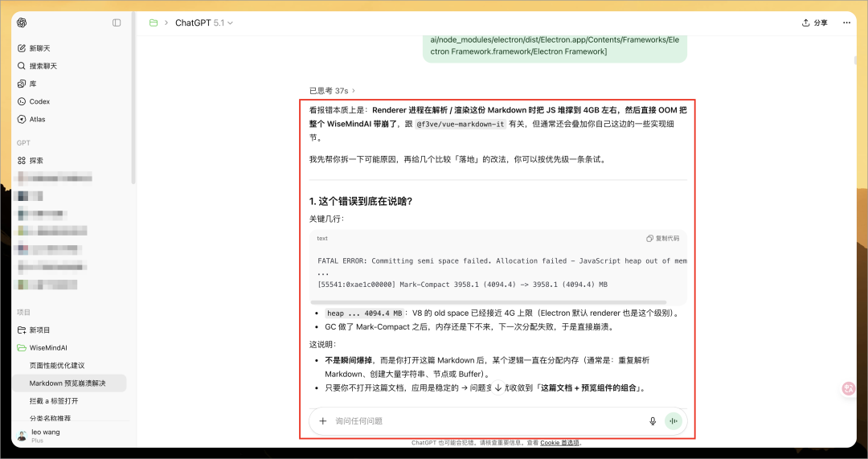Click the 项目 section header
The width and height of the screenshot is (868, 459).
coord(24,312)
